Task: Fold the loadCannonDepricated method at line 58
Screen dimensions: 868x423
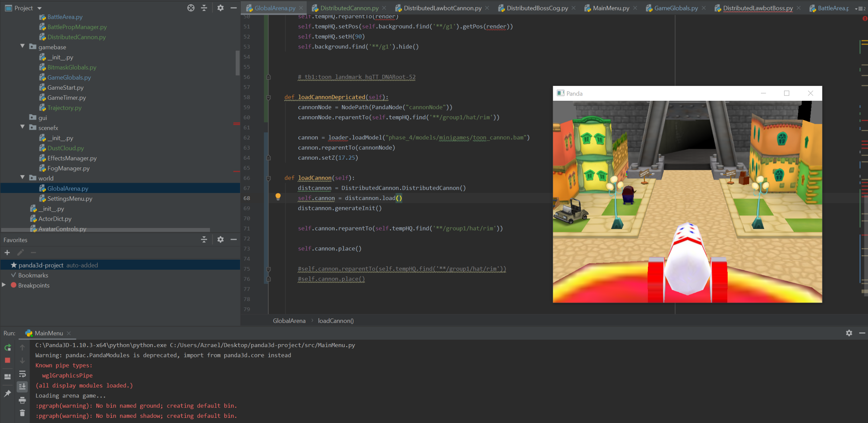Action: click(x=269, y=97)
